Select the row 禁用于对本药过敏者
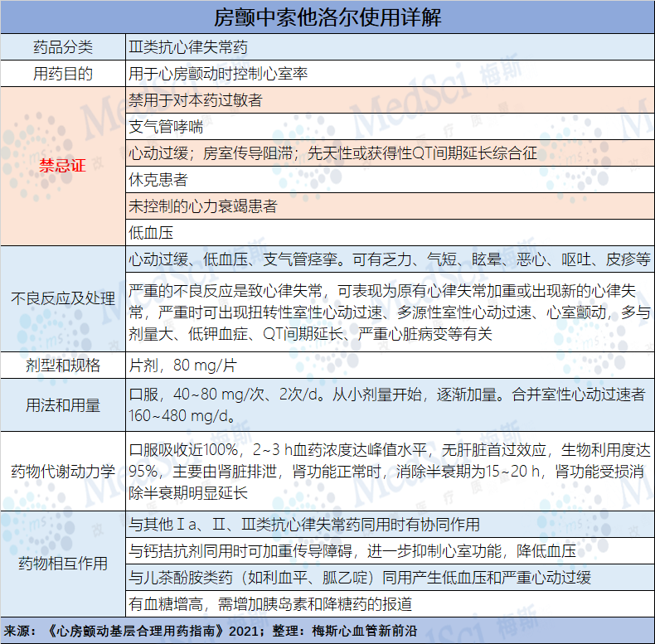The height and width of the screenshot is (644, 655). click(391, 100)
